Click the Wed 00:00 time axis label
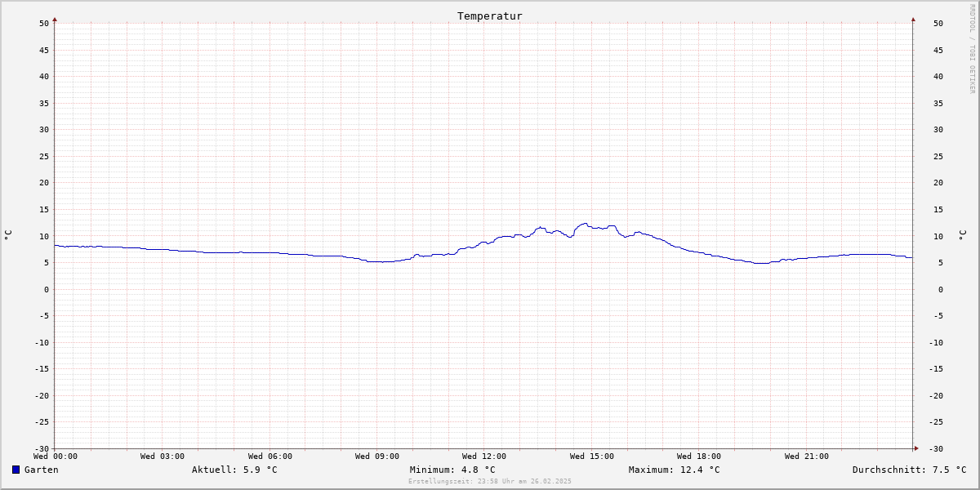Screen dimensions: 980x490 56,457
